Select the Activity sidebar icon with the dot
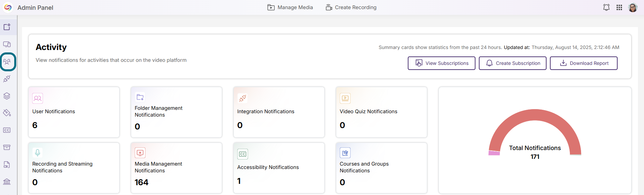The width and height of the screenshot is (644, 195). pos(7,27)
